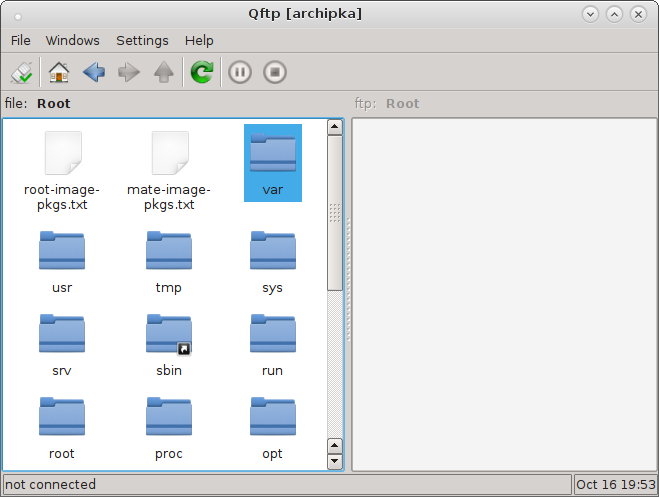Select the sbin linked folder
The image size is (659, 497).
(x=169, y=345)
